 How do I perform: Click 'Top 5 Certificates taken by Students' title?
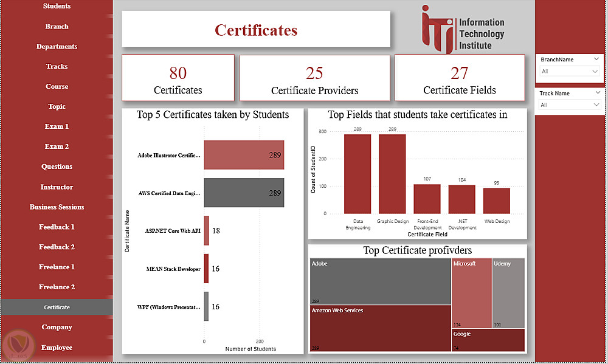212,115
